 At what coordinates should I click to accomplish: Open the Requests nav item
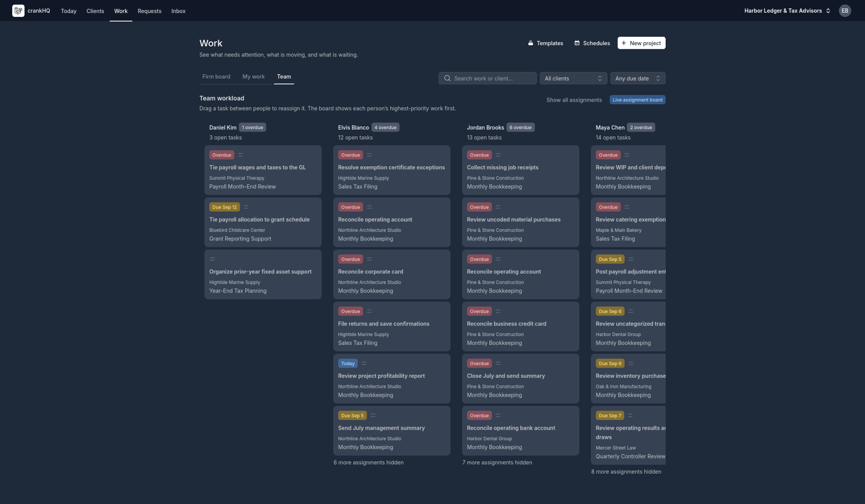click(150, 11)
